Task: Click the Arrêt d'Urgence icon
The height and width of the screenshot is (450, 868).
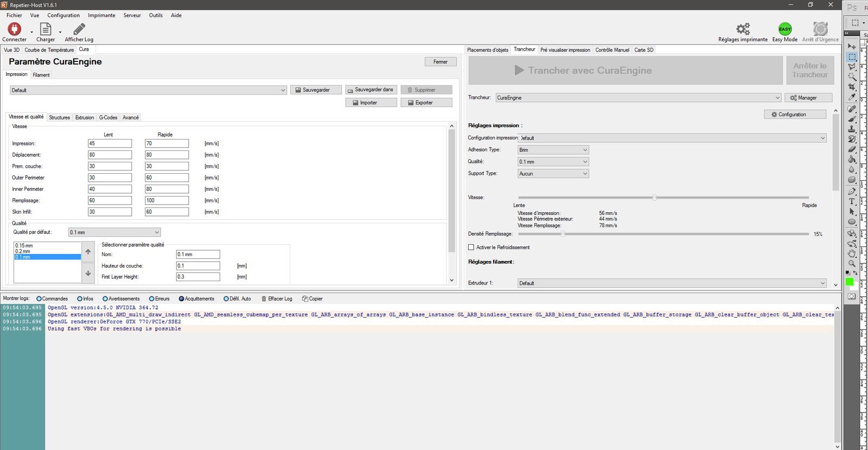Action: tap(820, 29)
